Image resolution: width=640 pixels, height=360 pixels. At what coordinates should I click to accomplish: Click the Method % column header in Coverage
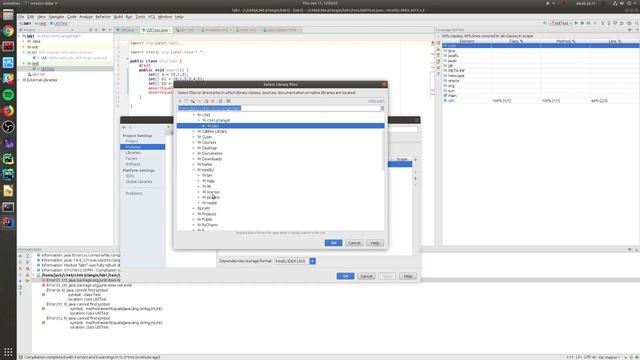pyautogui.click(x=565, y=41)
